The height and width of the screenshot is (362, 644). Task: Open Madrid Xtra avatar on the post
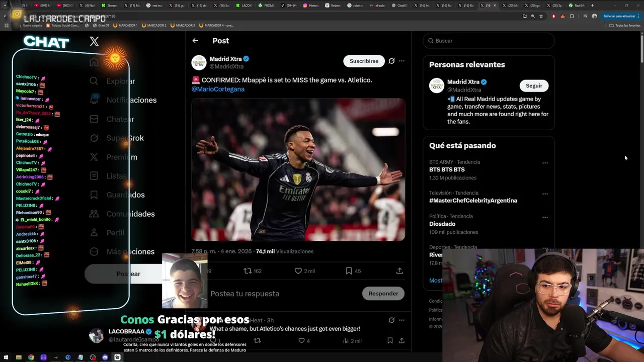click(x=199, y=62)
